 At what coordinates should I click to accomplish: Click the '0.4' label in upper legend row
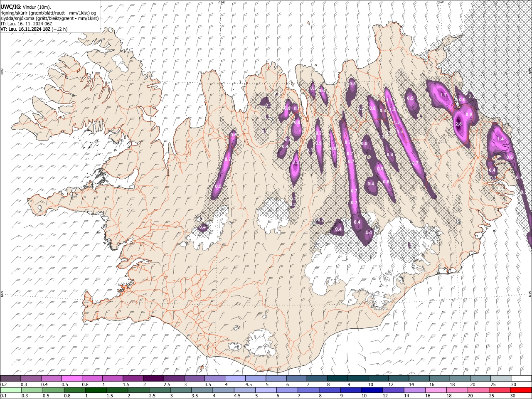coord(44,384)
